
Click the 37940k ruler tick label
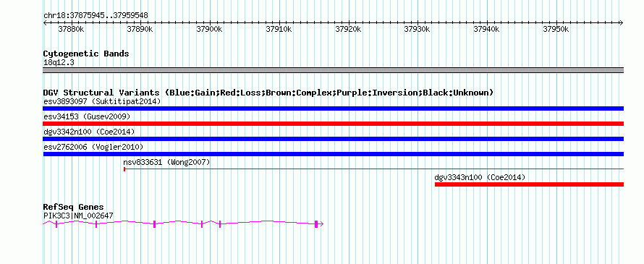(487, 29)
